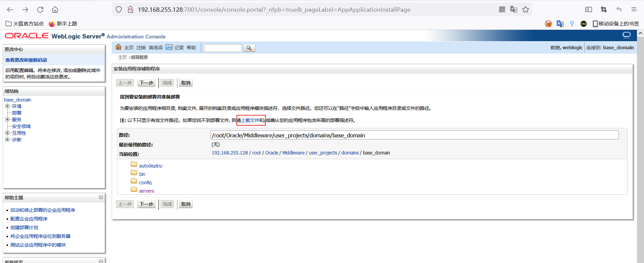Open the browser hamburger menu

pos(634,10)
